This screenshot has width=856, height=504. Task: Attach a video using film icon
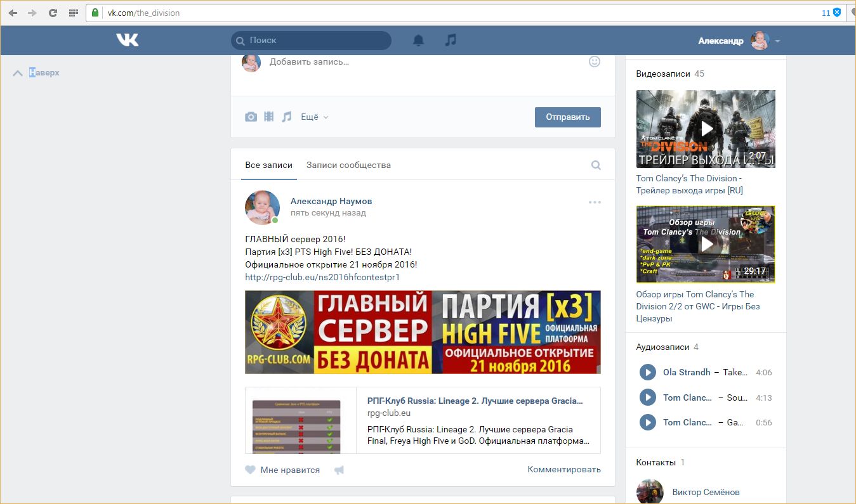click(269, 117)
